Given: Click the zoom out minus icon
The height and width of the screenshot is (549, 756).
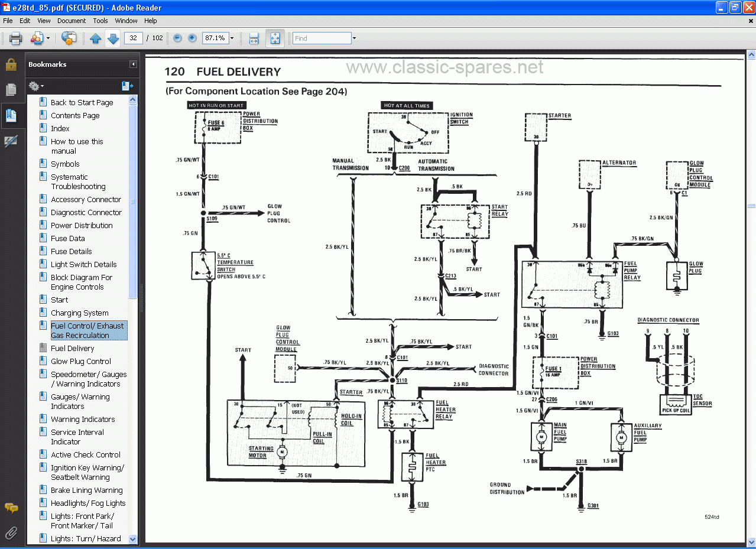Looking at the screenshot, I should coord(177,38).
